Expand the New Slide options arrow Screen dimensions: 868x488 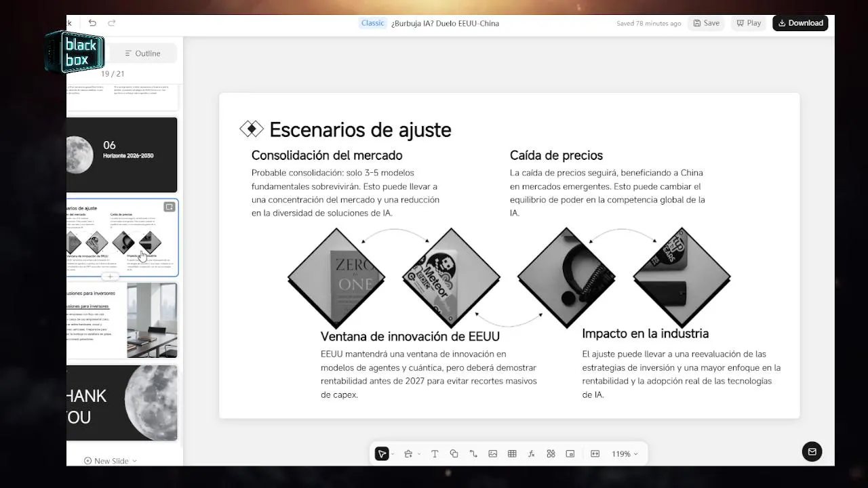click(134, 461)
